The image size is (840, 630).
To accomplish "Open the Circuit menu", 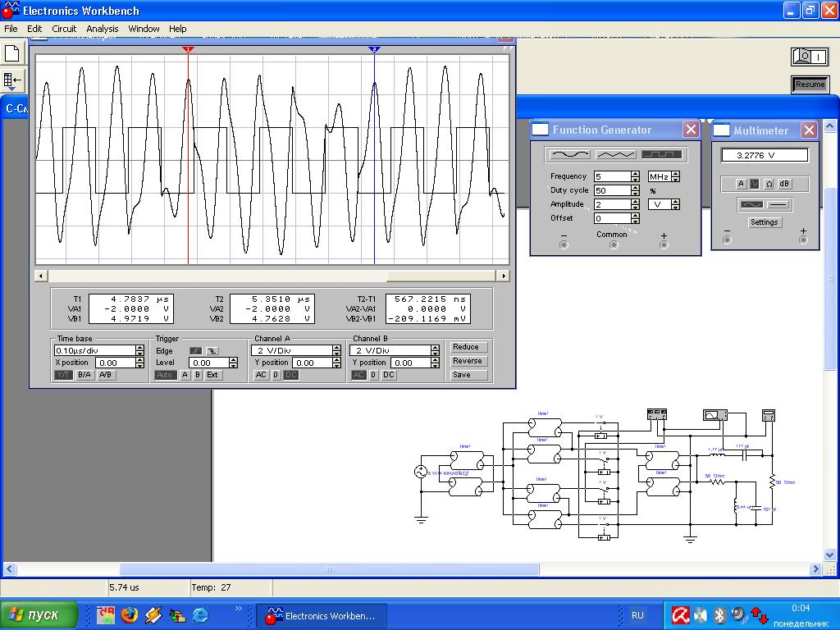I will click(x=64, y=29).
